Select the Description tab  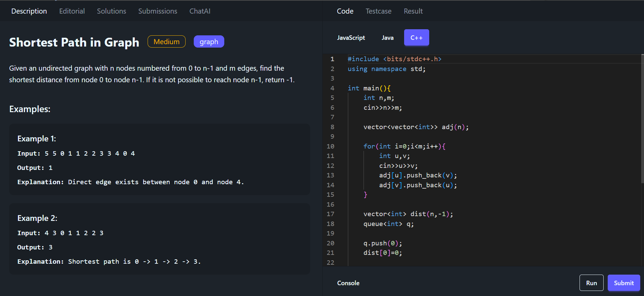pyautogui.click(x=29, y=11)
